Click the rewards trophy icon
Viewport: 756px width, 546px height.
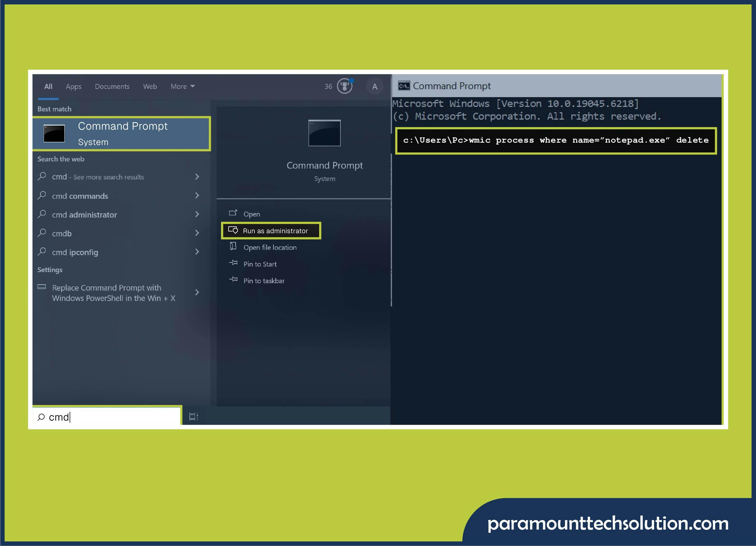[x=345, y=86]
